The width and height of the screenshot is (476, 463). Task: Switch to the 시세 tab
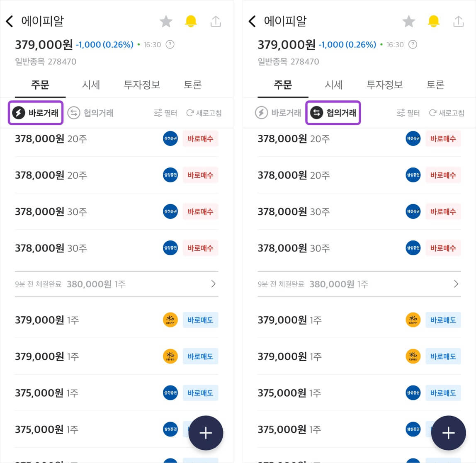(x=91, y=85)
